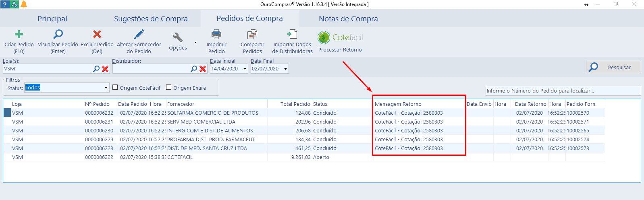Click the Pesquisar button
The width and height of the screenshot is (644, 200).
(x=613, y=67)
